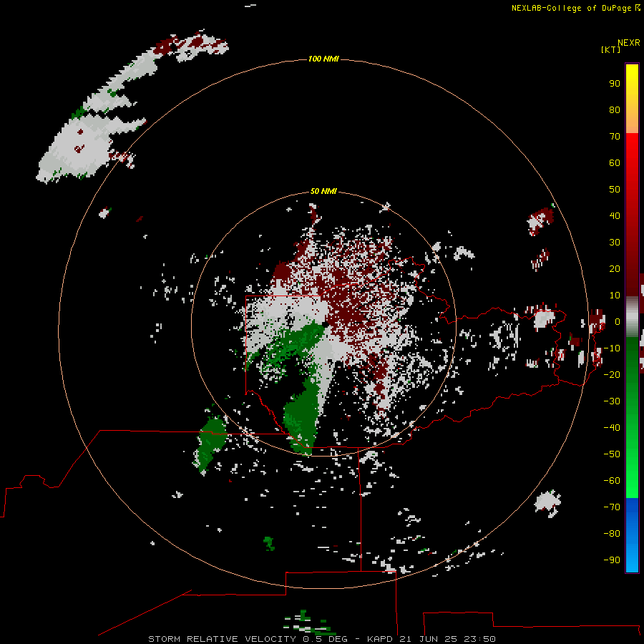Select the -80 scale value

point(612,534)
